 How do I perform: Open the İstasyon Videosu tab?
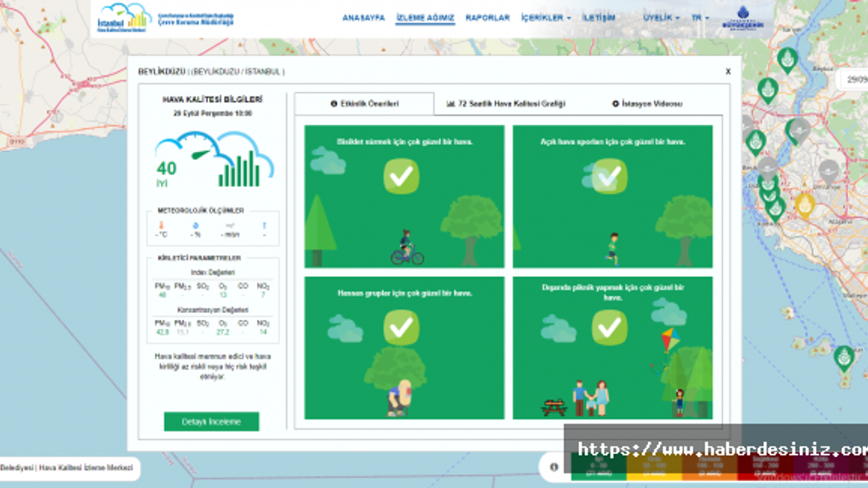[x=647, y=104]
